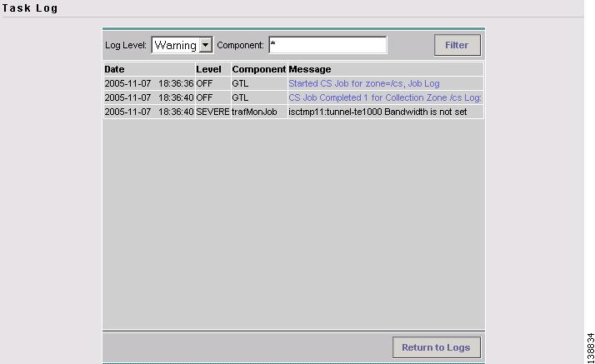The width and height of the screenshot is (595, 364).
Task: Select date cell in the SEVERE row
Action: pos(149,112)
